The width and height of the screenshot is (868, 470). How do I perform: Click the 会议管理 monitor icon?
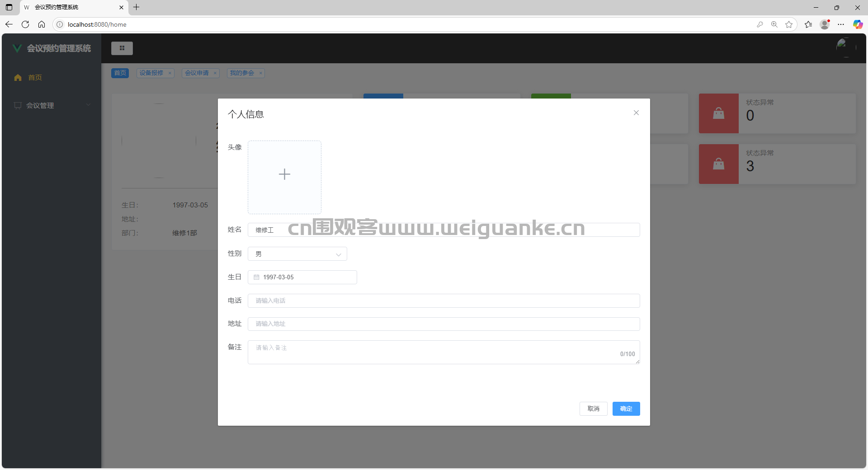[x=18, y=105]
